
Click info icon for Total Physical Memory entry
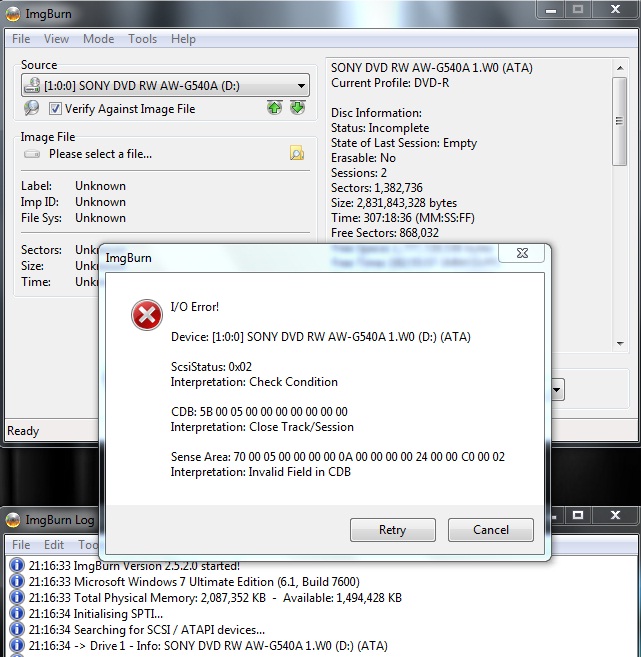pos(16,598)
